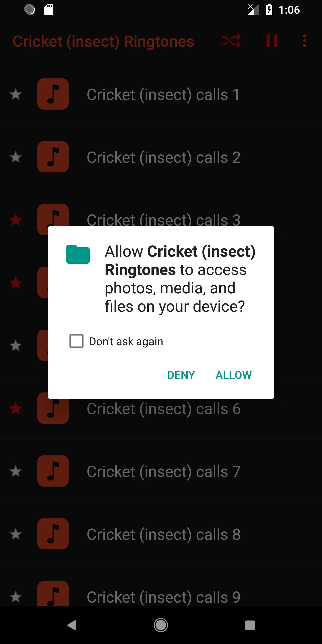Toggle favorite star for calls 2

[15, 157]
